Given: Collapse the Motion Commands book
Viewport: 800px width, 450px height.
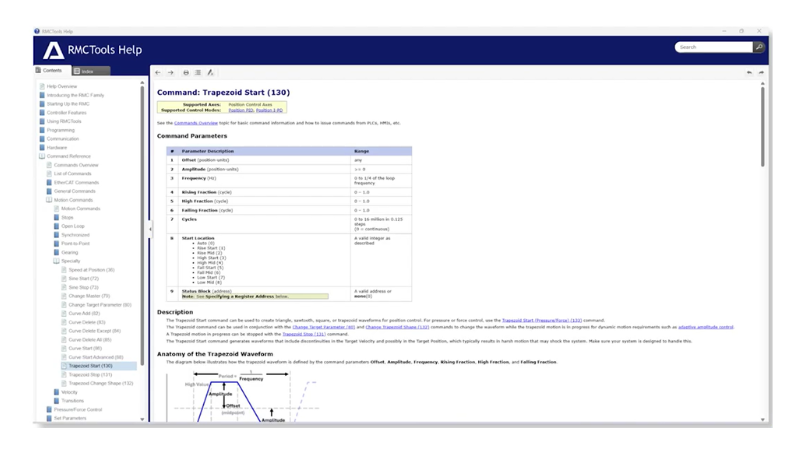Looking at the screenshot, I should coord(49,200).
